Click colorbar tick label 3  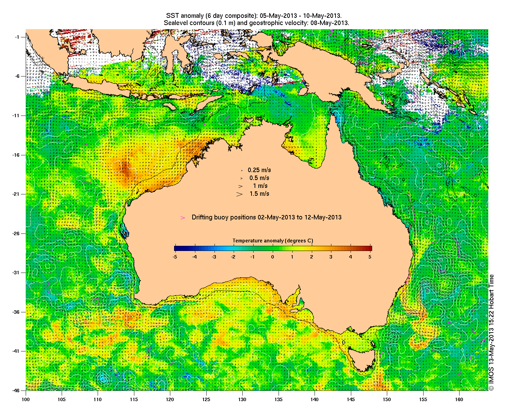(x=331, y=256)
